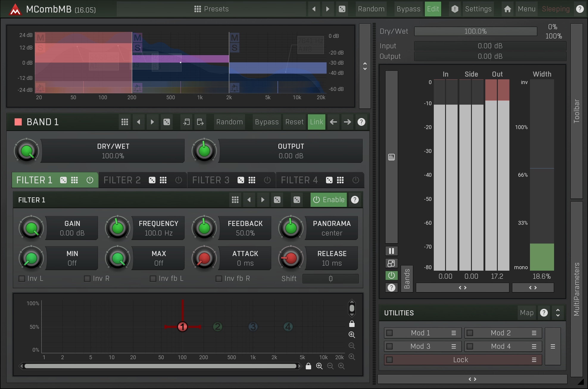Open the global help question mark in the top bar
Screen dimensions: 588x389
pos(580,9)
